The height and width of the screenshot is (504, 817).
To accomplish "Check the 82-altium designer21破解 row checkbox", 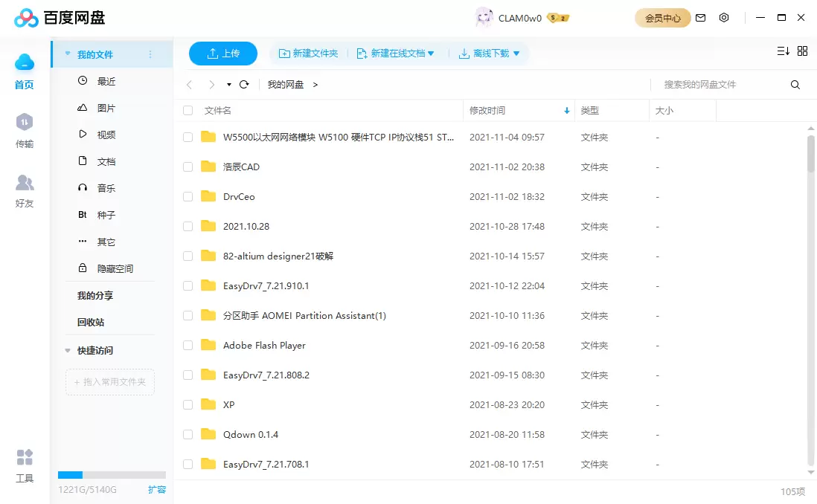I will tap(188, 256).
